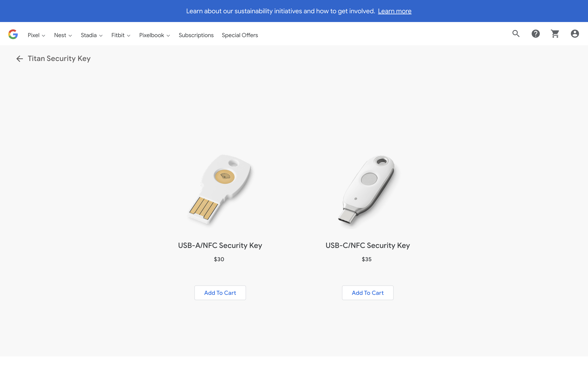This screenshot has height=367, width=588.
Task: Go to Subscriptions in navigation
Action: coord(196,35)
